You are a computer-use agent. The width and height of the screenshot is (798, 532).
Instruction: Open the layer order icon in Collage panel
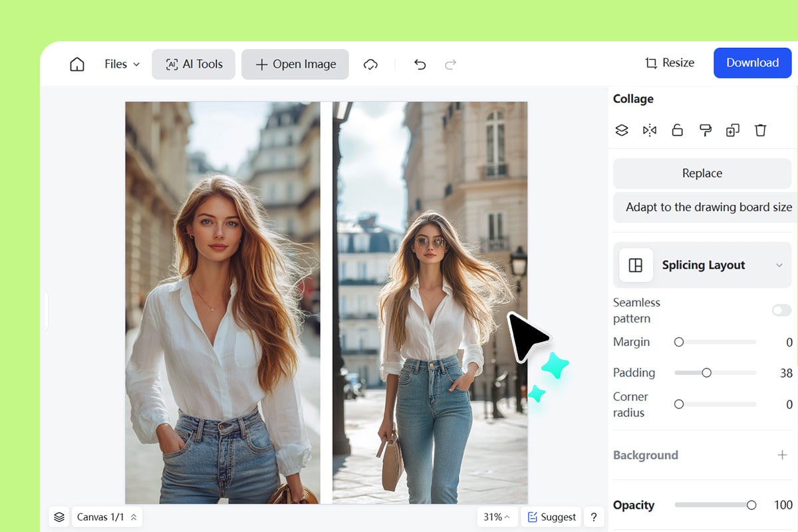tap(622, 130)
